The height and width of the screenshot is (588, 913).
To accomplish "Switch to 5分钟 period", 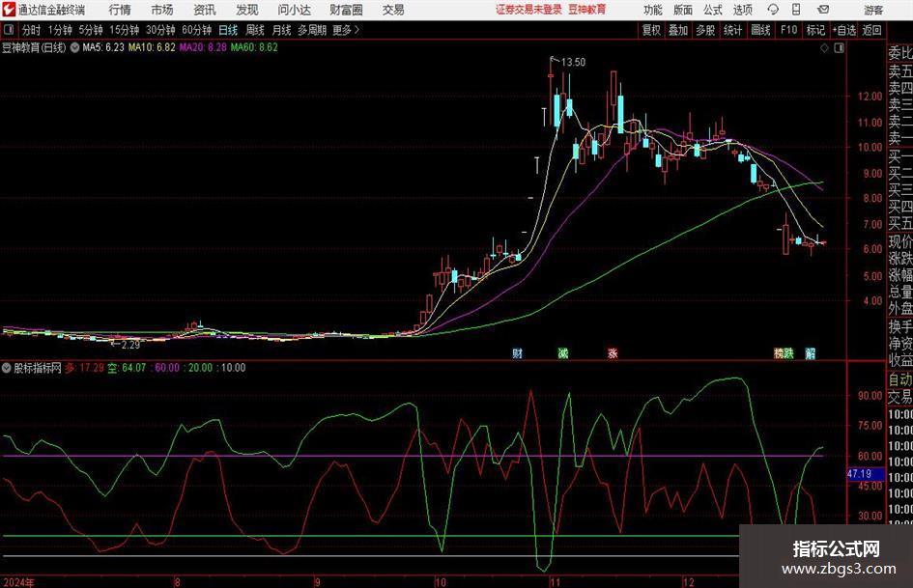I will [x=91, y=30].
